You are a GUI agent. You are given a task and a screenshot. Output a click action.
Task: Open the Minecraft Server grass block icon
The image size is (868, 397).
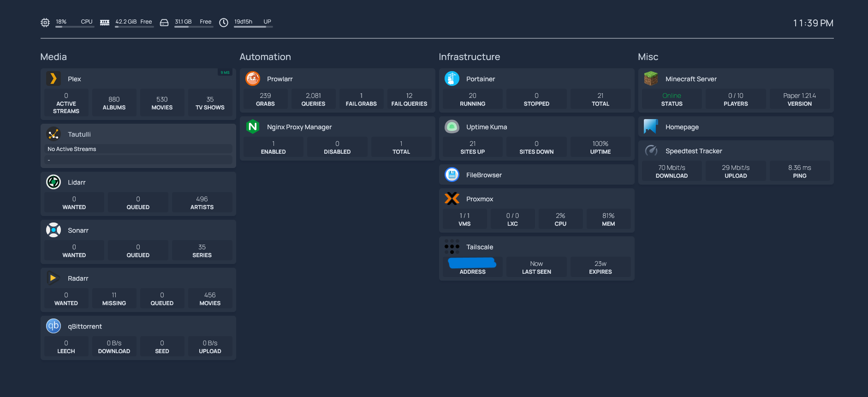coord(651,79)
